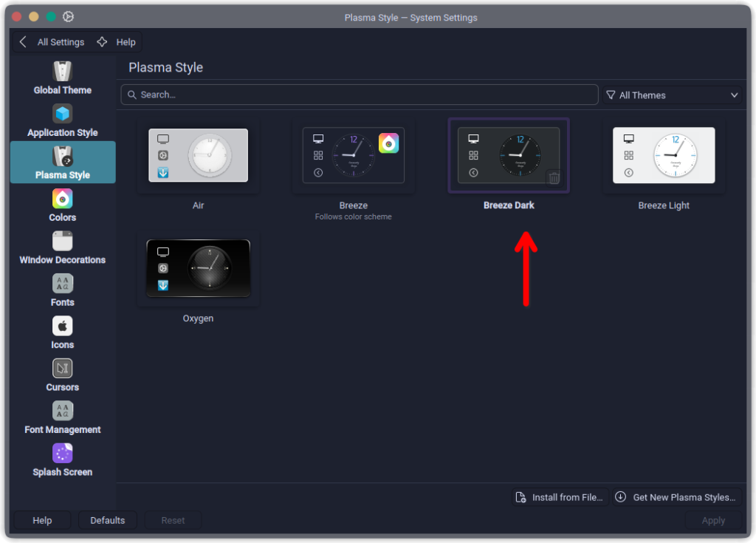This screenshot has width=756, height=543.
Task: Open the Splash Screen icon
Action: point(62,454)
